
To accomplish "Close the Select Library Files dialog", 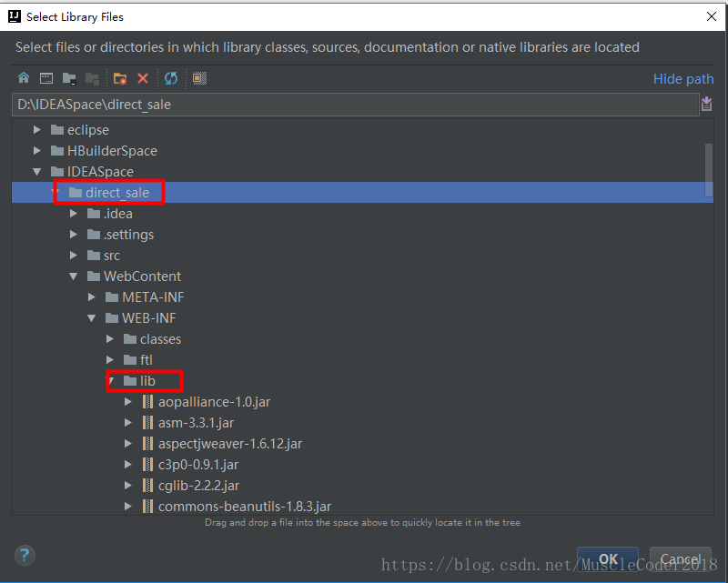I will coord(712,16).
